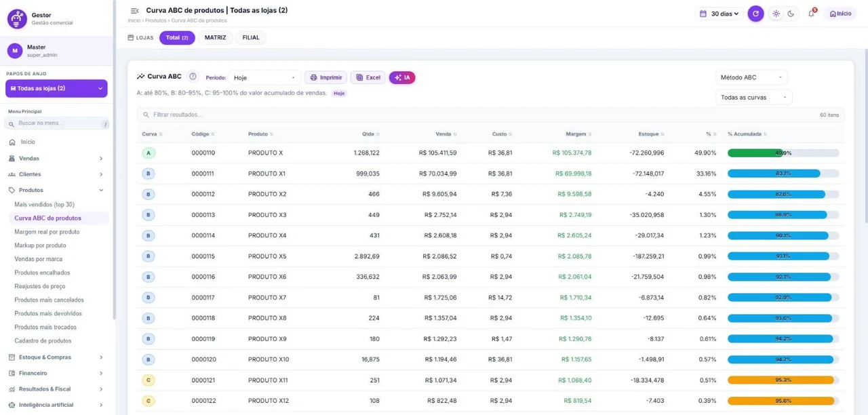This screenshot has height=415, width=868.
Task: Sort by the Curva column header
Action: pos(151,134)
